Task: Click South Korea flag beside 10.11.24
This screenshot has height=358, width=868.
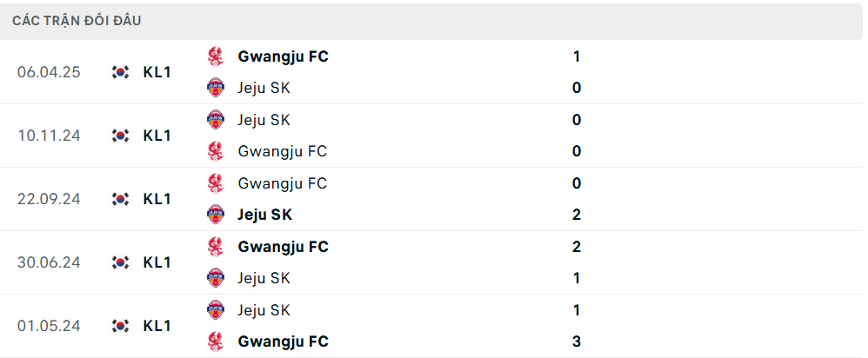Action: (x=120, y=136)
